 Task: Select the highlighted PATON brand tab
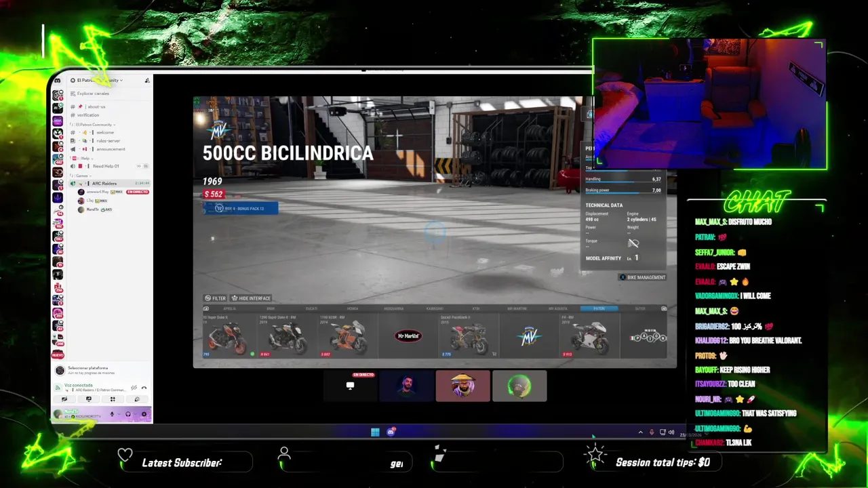(x=599, y=308)
